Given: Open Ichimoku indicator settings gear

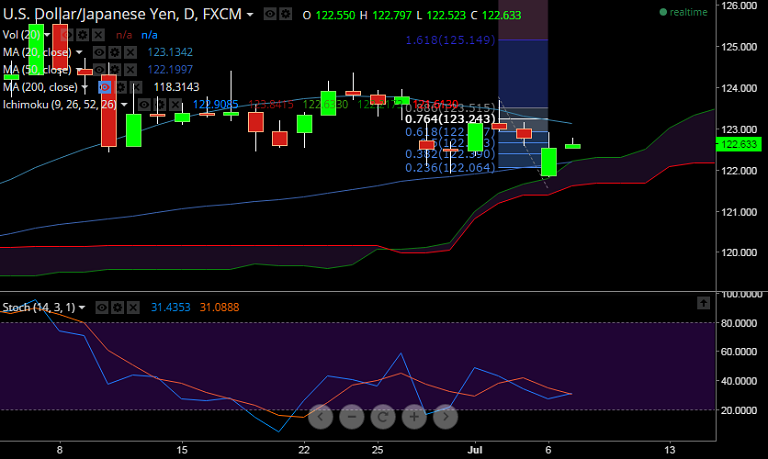Looking at the screenshot, I should [159, 105].
